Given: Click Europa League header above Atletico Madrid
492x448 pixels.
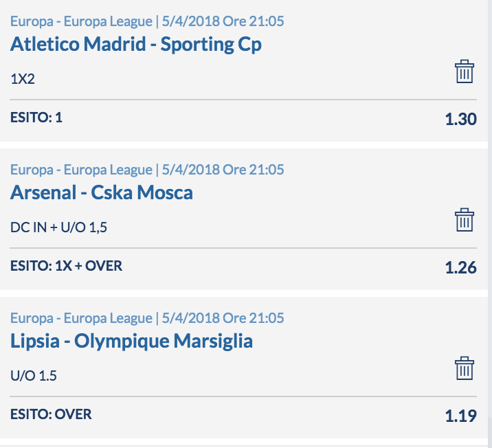Looking at the screenshot, I should 147,21.
